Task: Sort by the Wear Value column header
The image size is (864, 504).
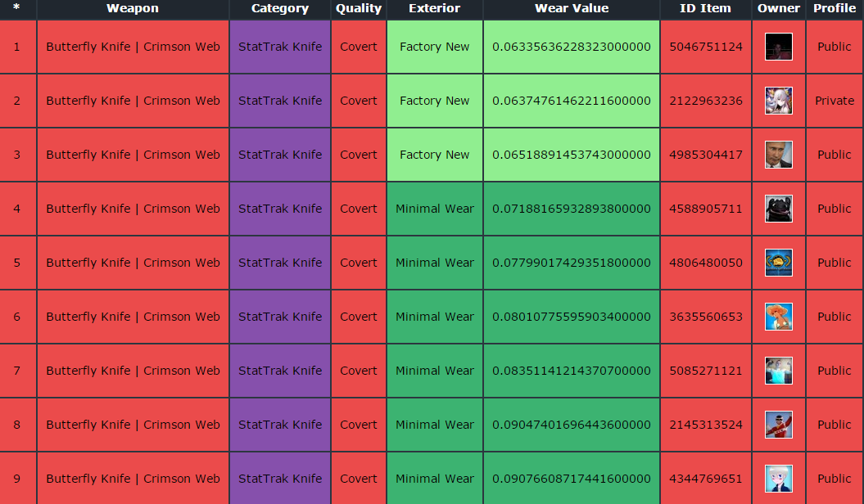Action: tap(572, 8)
